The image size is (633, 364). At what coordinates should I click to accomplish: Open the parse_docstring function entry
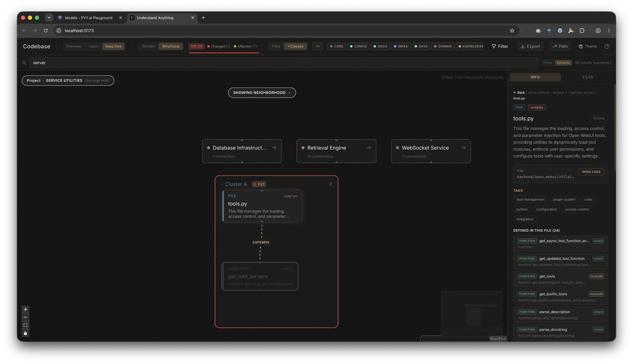[560, 332]
